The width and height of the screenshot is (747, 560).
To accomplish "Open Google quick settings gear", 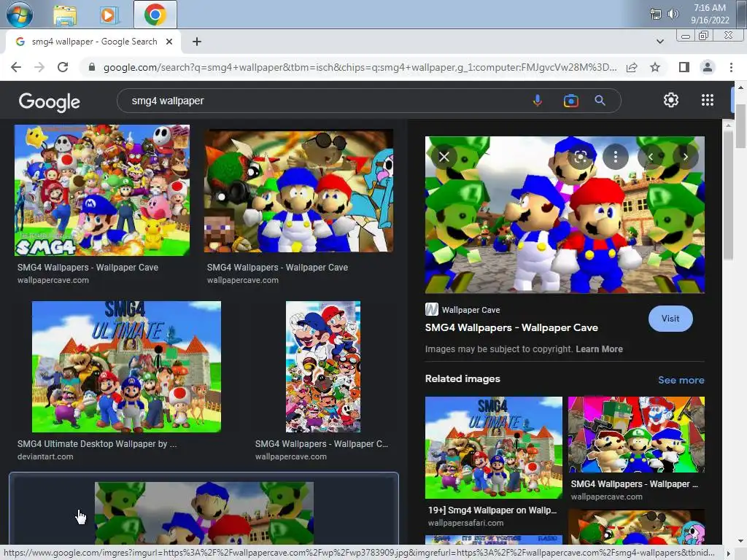I will tap(671, 100).
